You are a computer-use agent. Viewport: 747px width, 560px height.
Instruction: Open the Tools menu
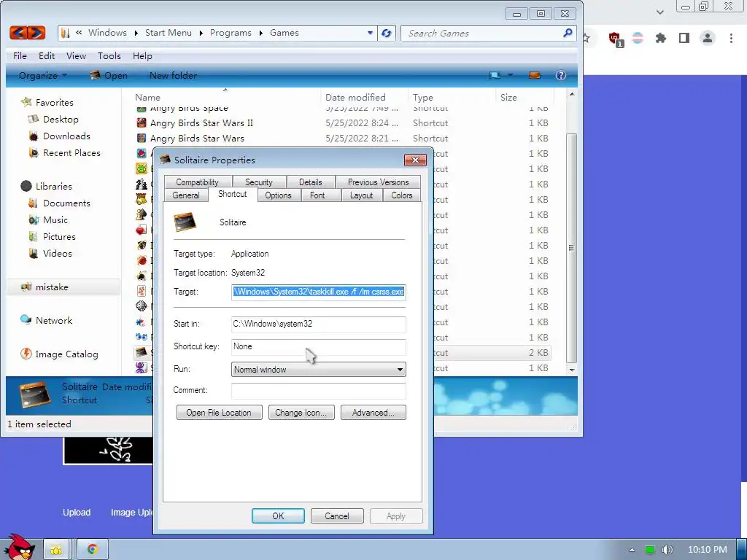pos(109,55)
